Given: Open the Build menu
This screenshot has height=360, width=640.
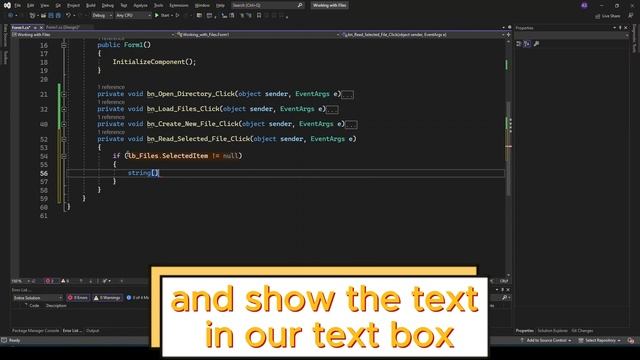Looking at the screenshot, I should click(91, 5).
